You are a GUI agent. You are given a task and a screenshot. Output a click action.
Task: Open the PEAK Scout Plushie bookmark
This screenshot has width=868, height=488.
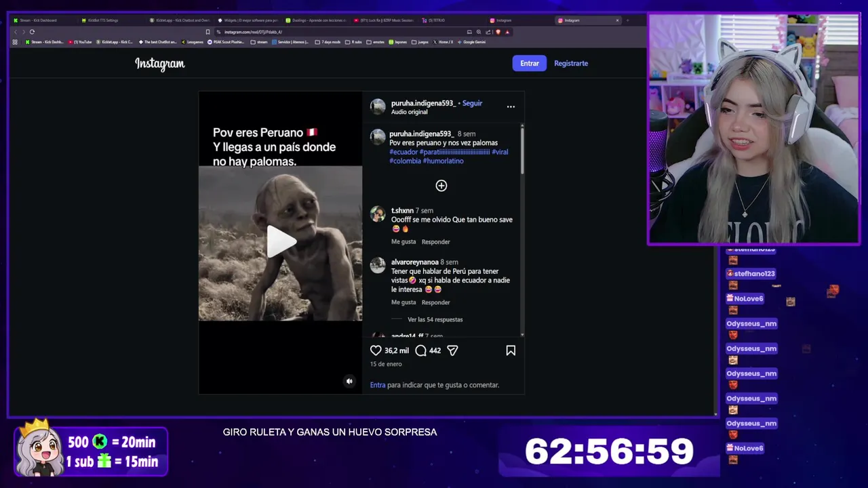click(226, 42)
